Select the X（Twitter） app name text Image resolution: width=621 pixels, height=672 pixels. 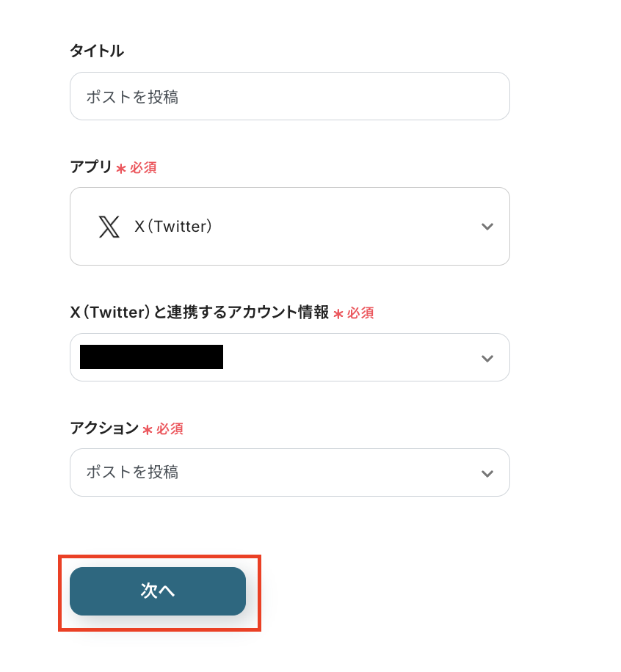pos(173,227)
